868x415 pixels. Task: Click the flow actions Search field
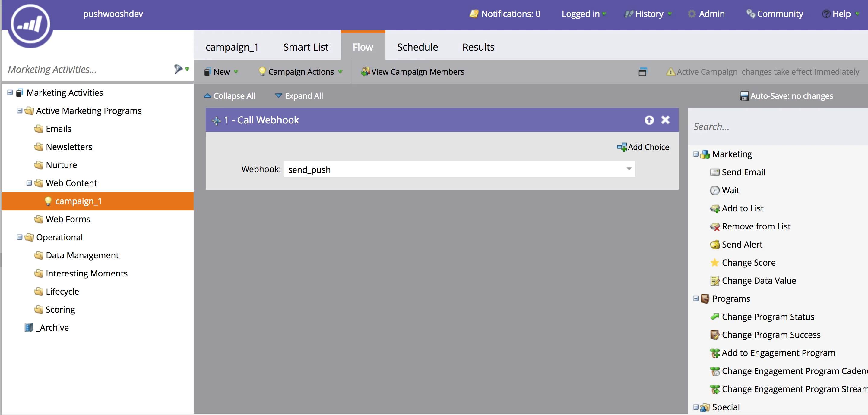(x=775, y=126)
